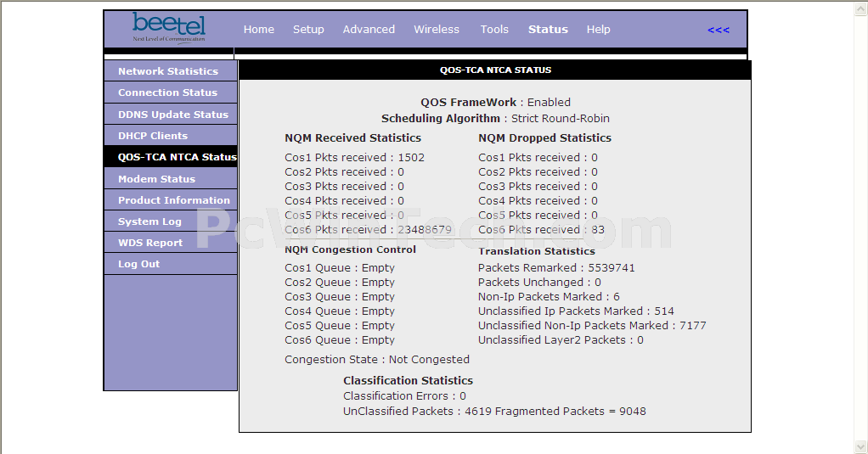Screen dimensions: 868x454
Task: Select Packets Remarked 5539741 text
Action: [x=556, y=267]
